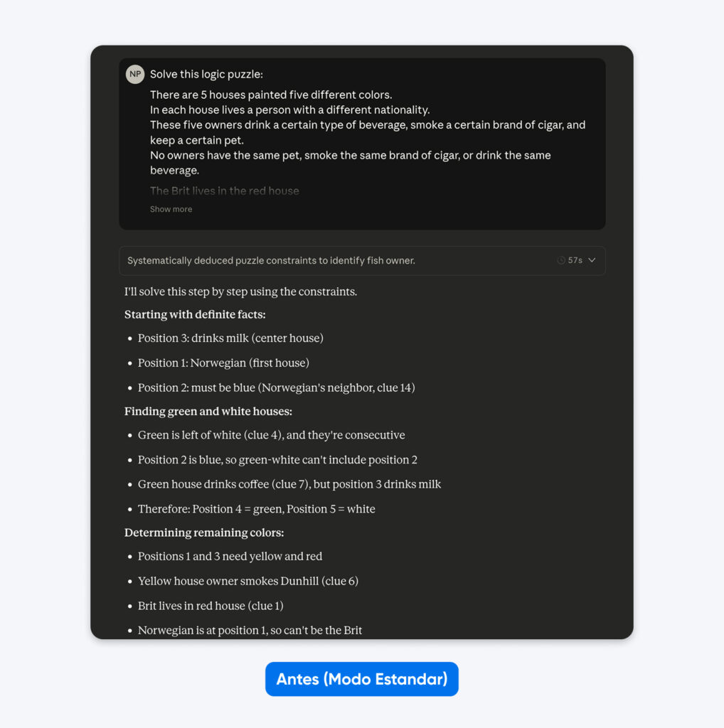Click the 'Position 2: must be blue' bullet
Viewport: 724px width, 728px height.
276,387
